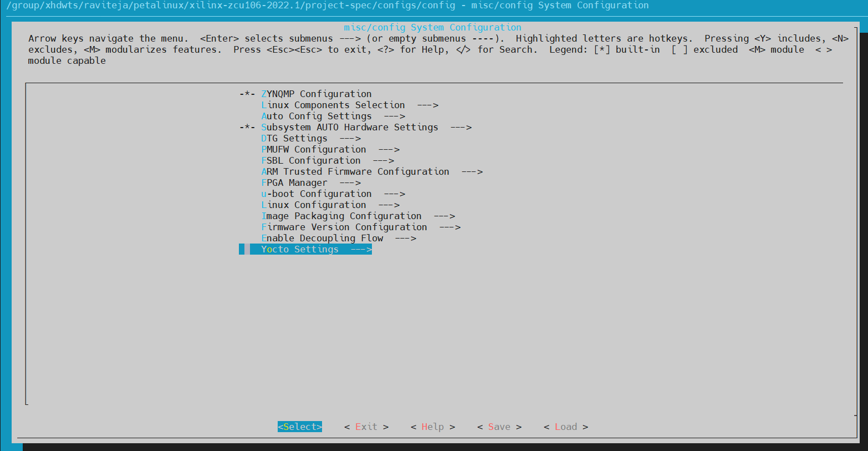
Task: Open the Auto Config Settings submenu
Action: pyautogui.click(x=316, y=116)
